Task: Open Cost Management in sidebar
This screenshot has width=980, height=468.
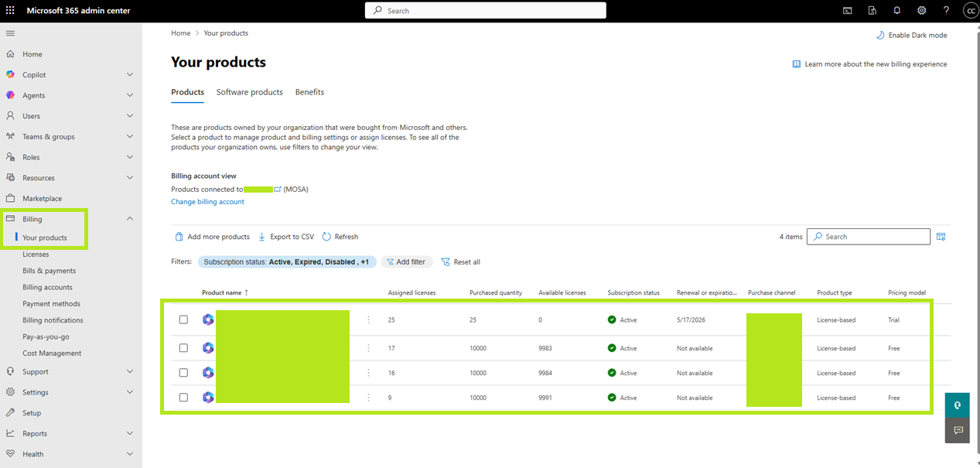Action: tap(52, 354)
